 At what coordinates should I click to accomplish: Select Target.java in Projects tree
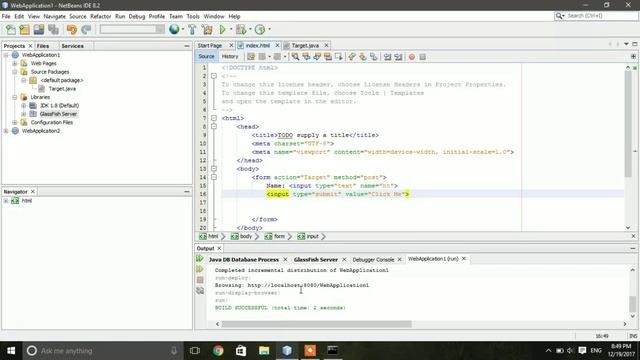pyautogui.click(x=62, y=89)
